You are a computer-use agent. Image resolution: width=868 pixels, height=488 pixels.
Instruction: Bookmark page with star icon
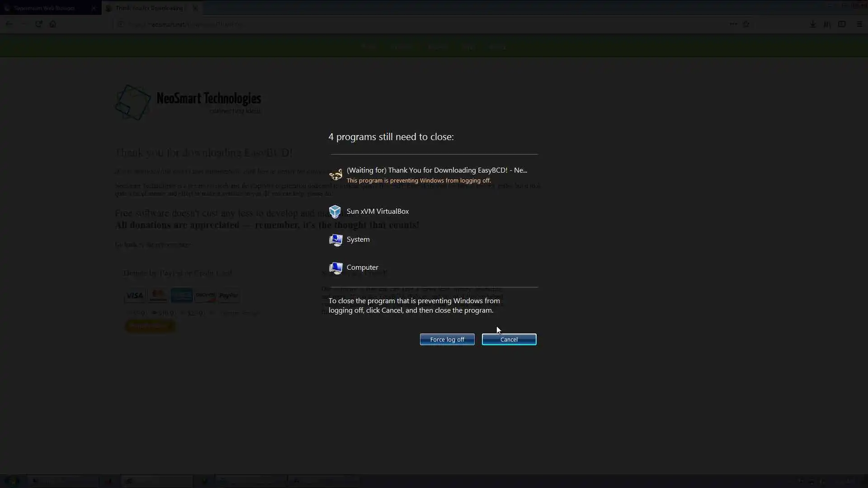[746, 24]
